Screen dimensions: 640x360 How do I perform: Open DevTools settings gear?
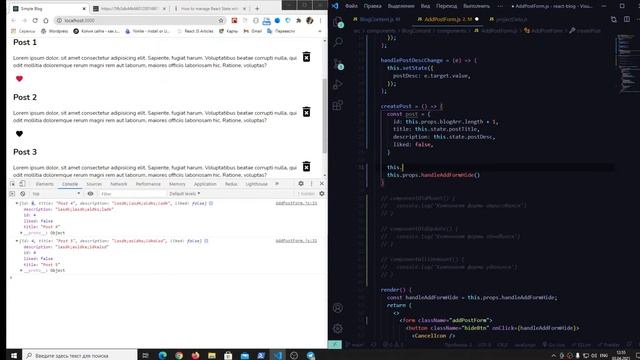point(301,184)
